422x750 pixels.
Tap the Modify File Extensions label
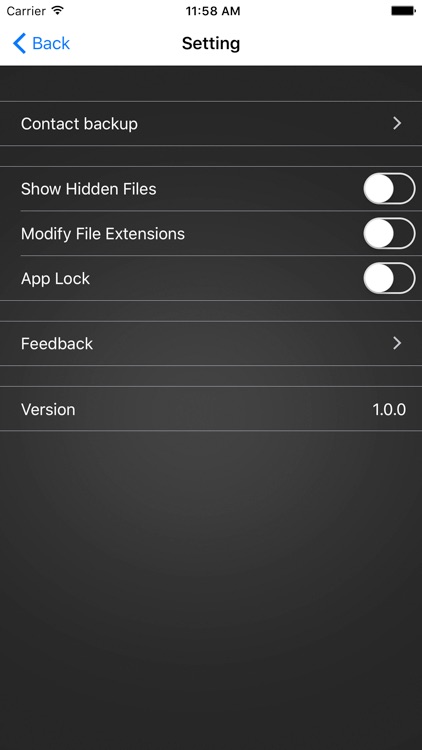[x=103, y=234]
